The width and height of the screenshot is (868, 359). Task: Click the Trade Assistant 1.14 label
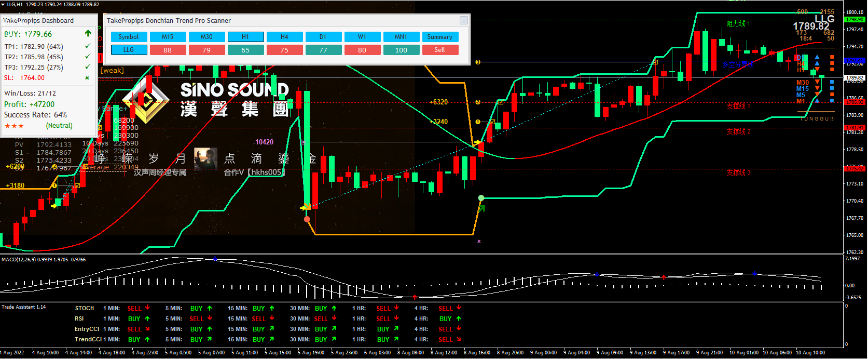click(x=24, y=307)
